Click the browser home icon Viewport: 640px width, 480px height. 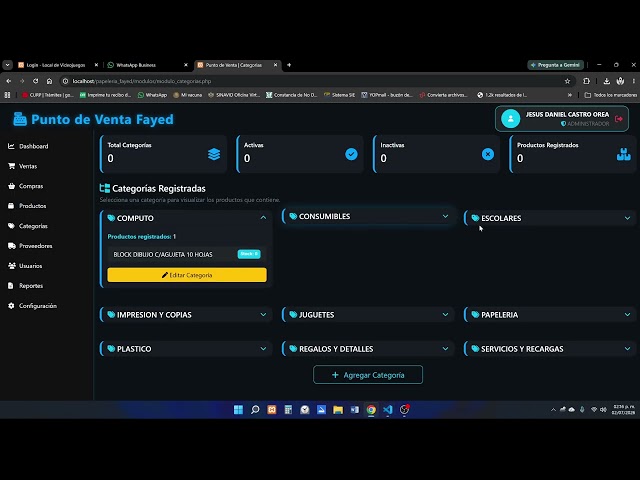click(49, 81)
